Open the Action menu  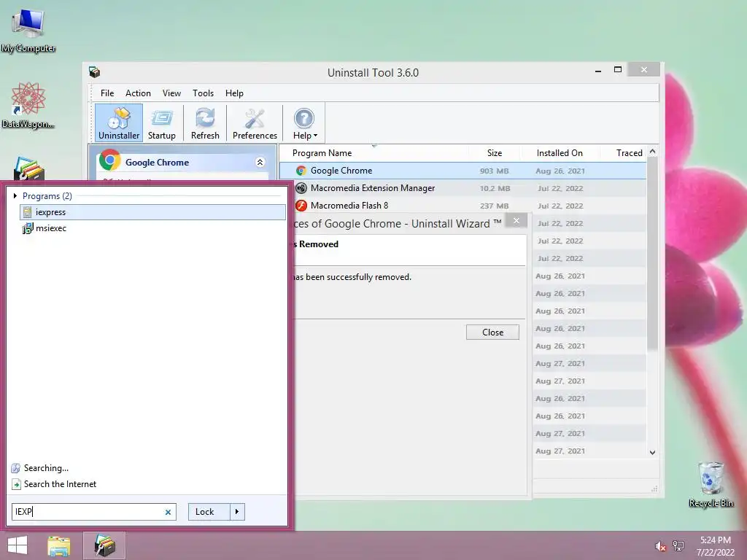pyautogui.click(x=138, y=93)
